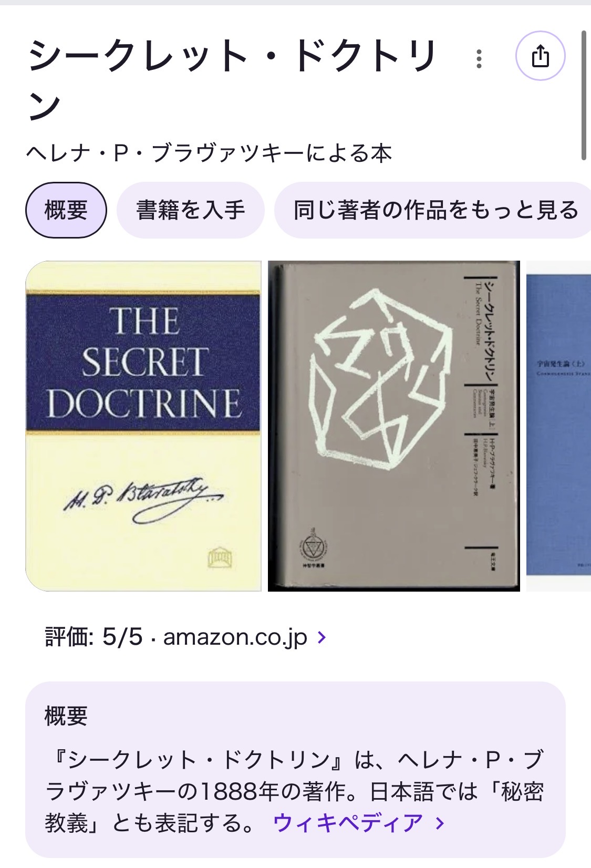The height and width of the screenshot is (868, 591).
Task: Select the 概要 tab chip
Action: (66, 210)
